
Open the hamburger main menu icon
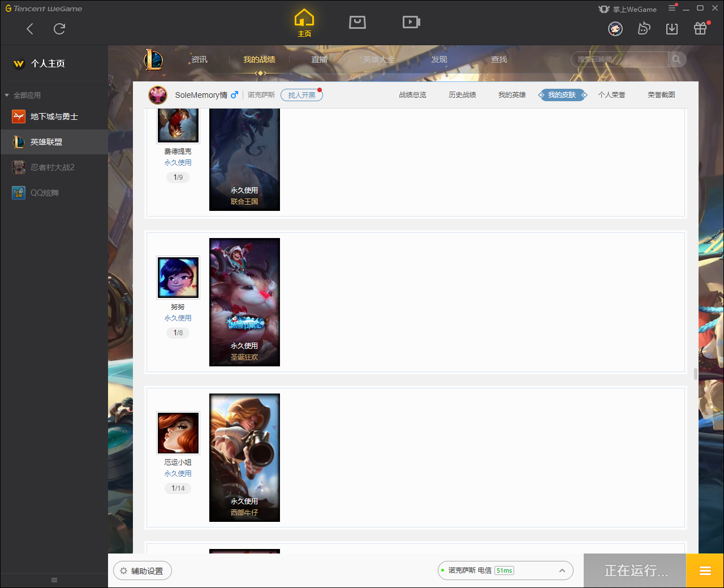672,8
